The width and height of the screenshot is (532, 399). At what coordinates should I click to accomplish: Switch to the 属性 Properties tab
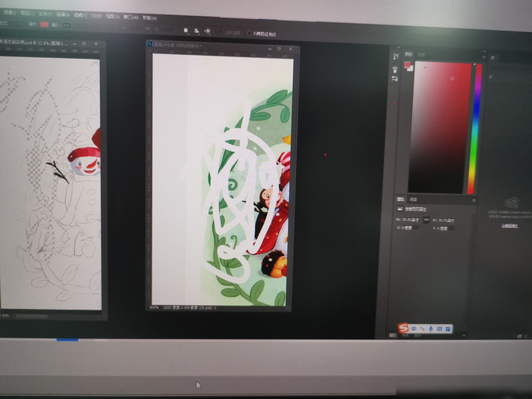pos(401,199)
